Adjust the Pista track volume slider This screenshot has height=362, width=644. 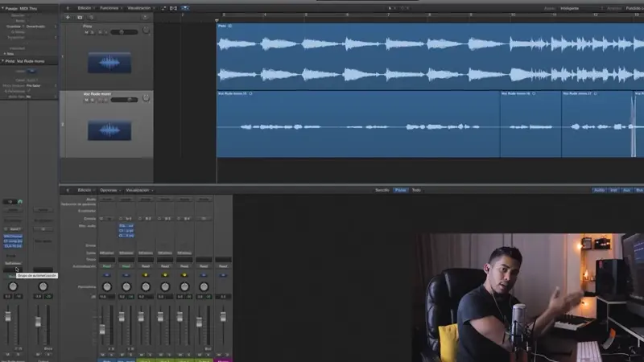(124, 32)
